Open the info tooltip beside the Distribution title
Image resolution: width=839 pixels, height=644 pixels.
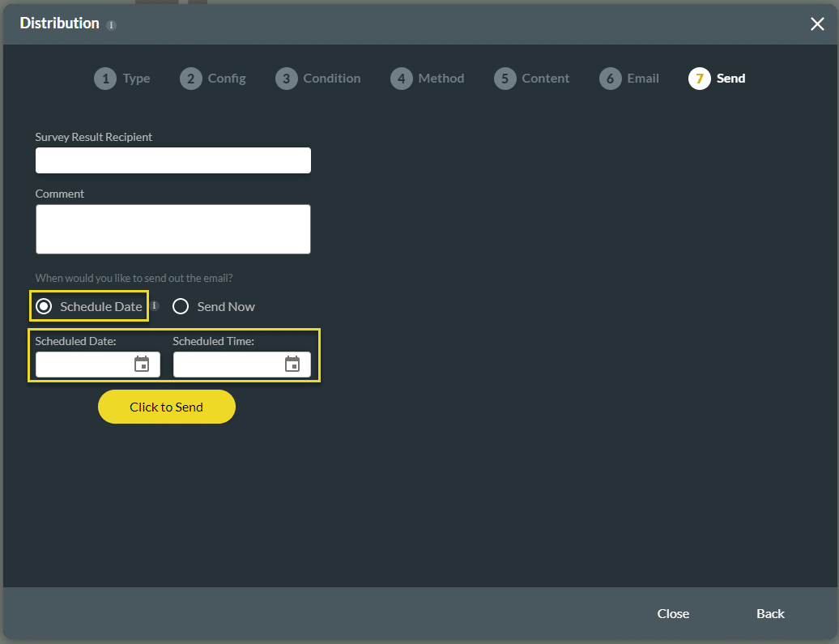[111, 24]
